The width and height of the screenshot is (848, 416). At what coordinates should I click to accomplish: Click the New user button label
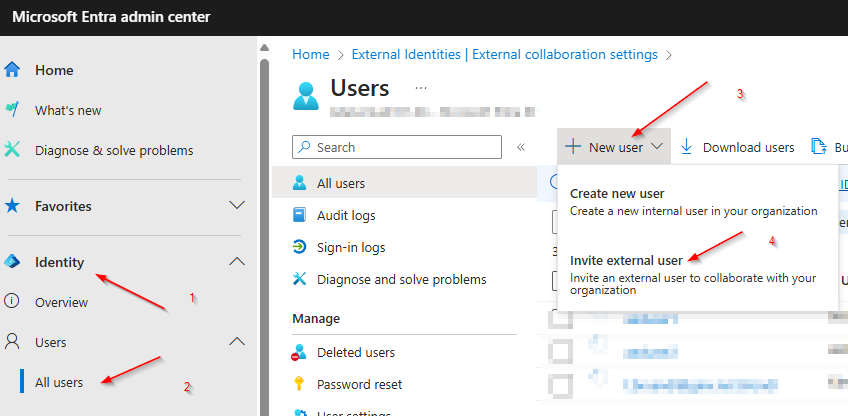(x=616, y=147)
